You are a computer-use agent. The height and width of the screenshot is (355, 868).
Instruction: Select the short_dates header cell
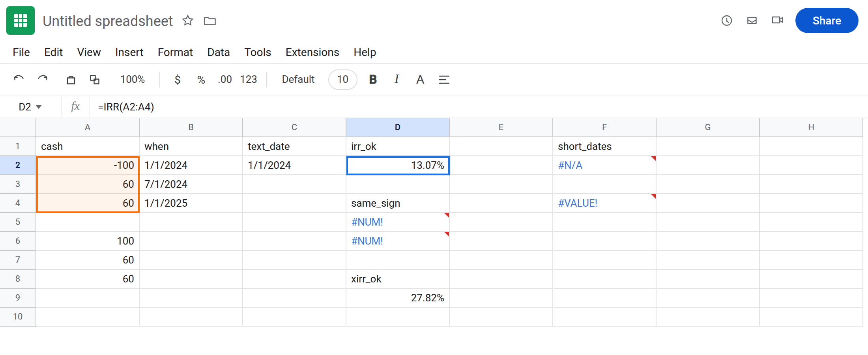604,146
